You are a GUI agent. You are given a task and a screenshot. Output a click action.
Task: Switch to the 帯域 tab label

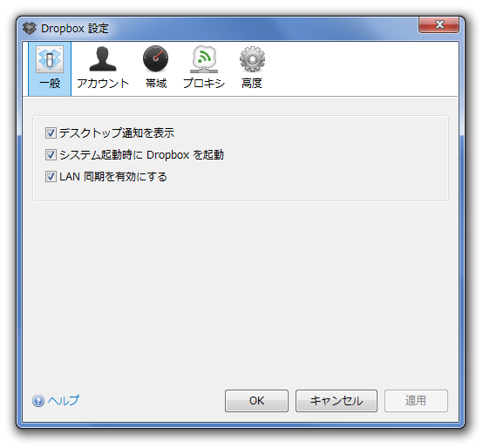(156, 83)
